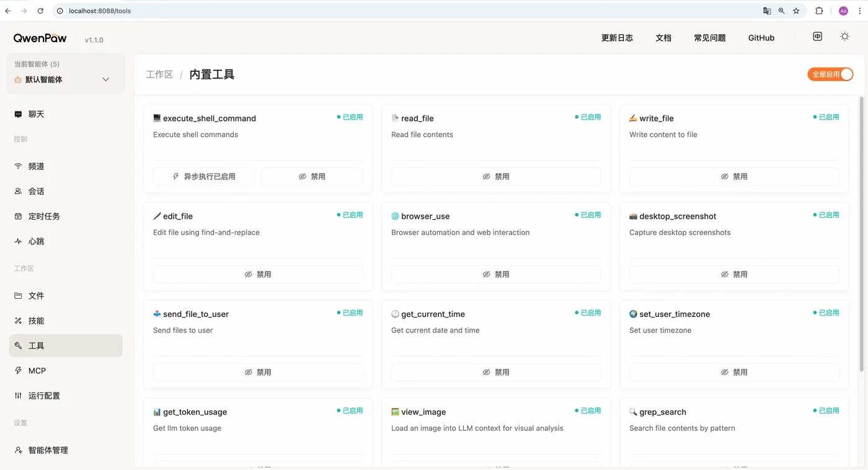
Task: Open 运行配置 in the sidebar
Action: tap(66, 396)
